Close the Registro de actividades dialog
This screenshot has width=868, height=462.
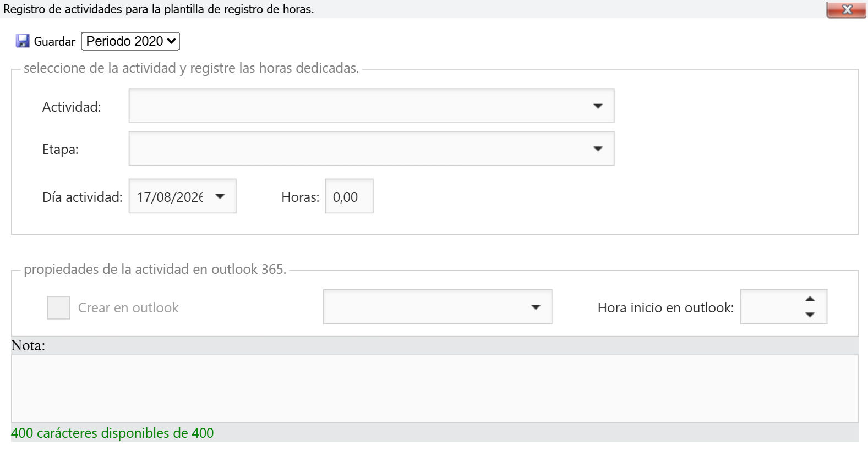847,9
